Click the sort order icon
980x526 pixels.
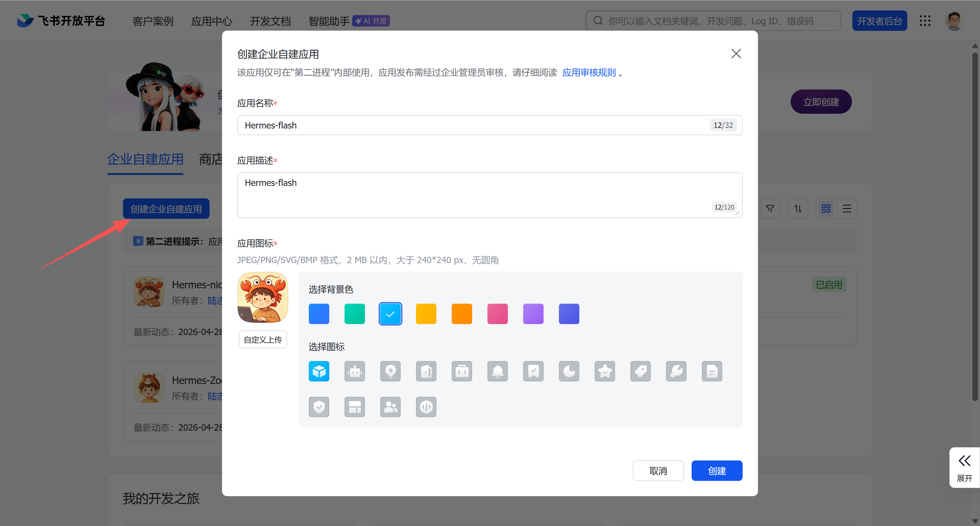(798, 209)
